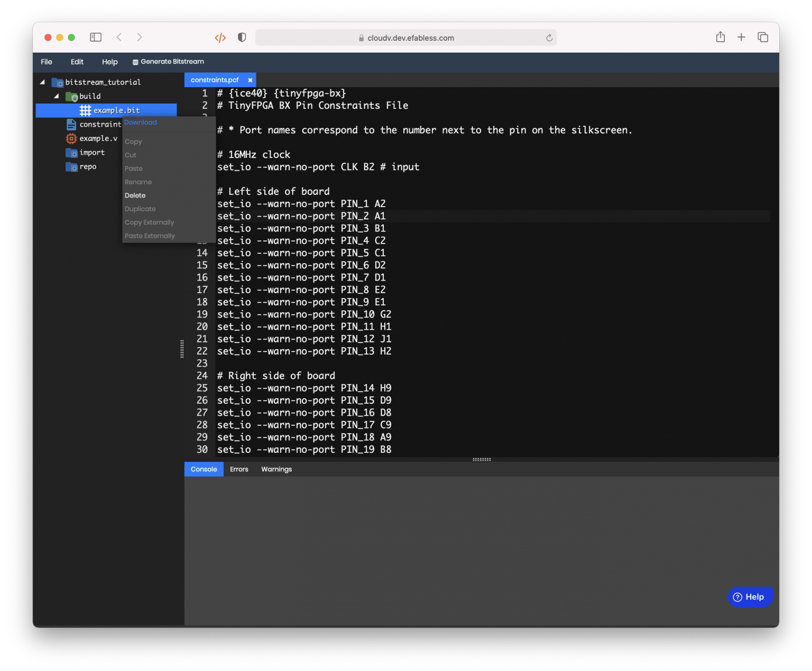Screen dimensions: 812x671
Task: Click the repo folder icon
Action: [71, 167]
